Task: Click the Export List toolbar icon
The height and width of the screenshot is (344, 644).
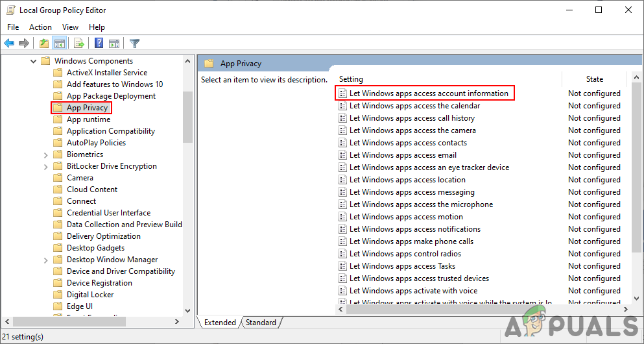Action: tap(79, 43)
